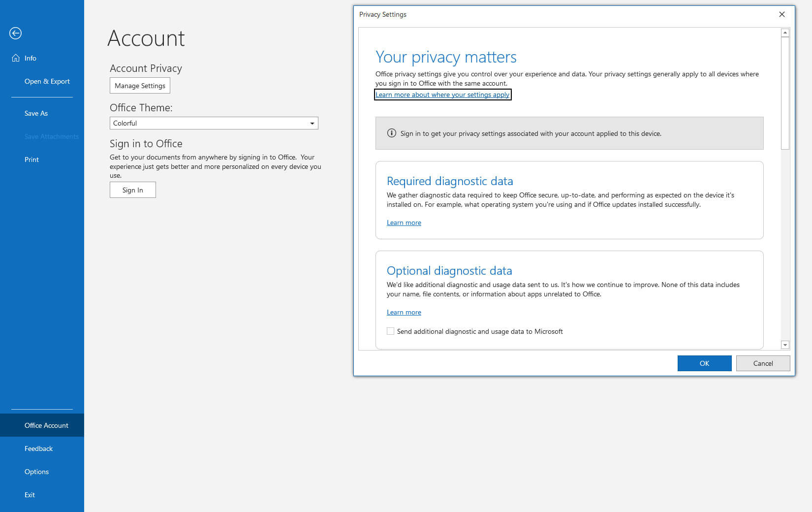812x512 pixels.
Task: Choose Save As in the sidebar
Action: [36, 113]
